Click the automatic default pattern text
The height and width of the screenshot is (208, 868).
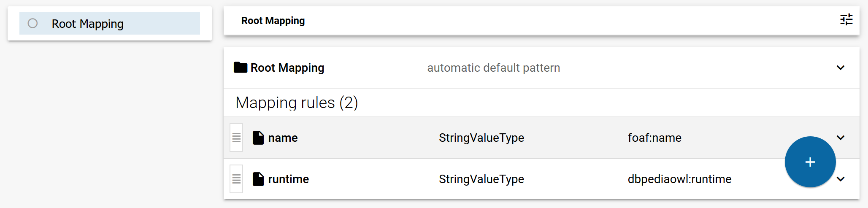tap(493, 68)
